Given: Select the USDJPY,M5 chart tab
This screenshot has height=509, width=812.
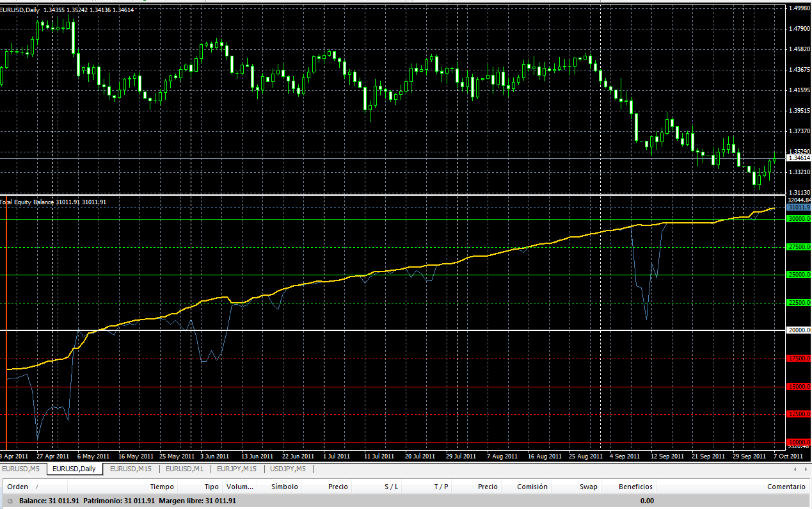Looking at the screenshot, I should click(x=288, y=469).
